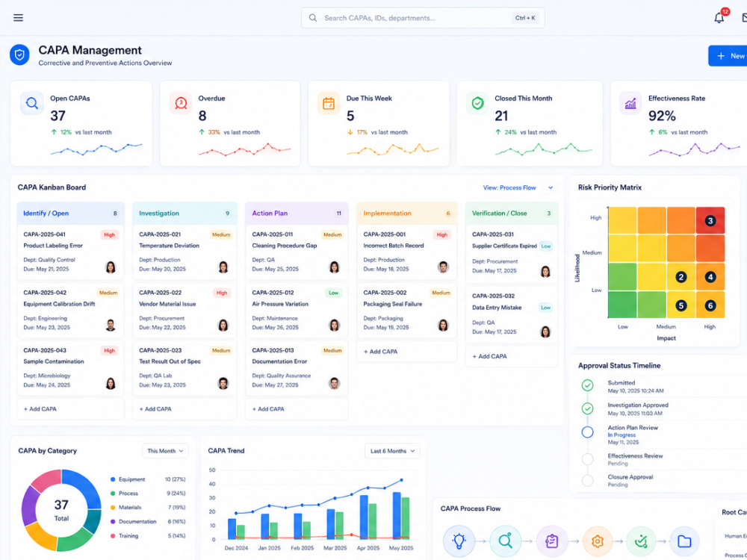
Task: Click the verification check step in Process Flow
Action: tap(641, 541)
